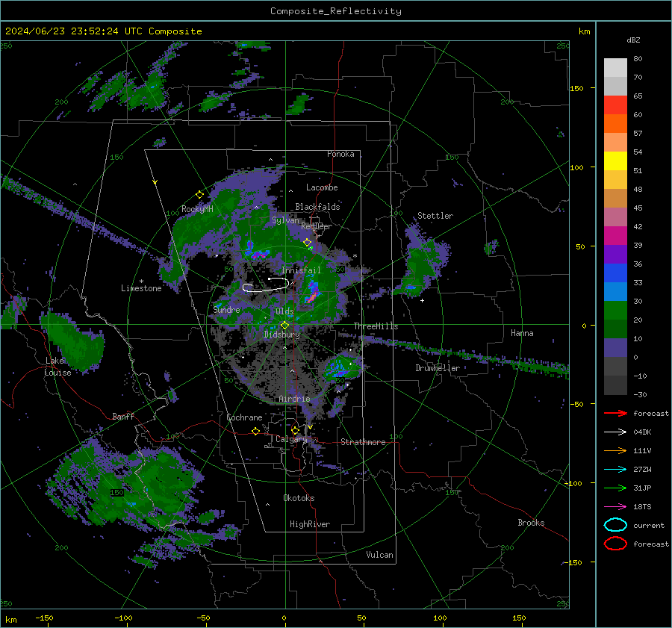Click the magenta swatch in the dBZ scale

(615, 235)
